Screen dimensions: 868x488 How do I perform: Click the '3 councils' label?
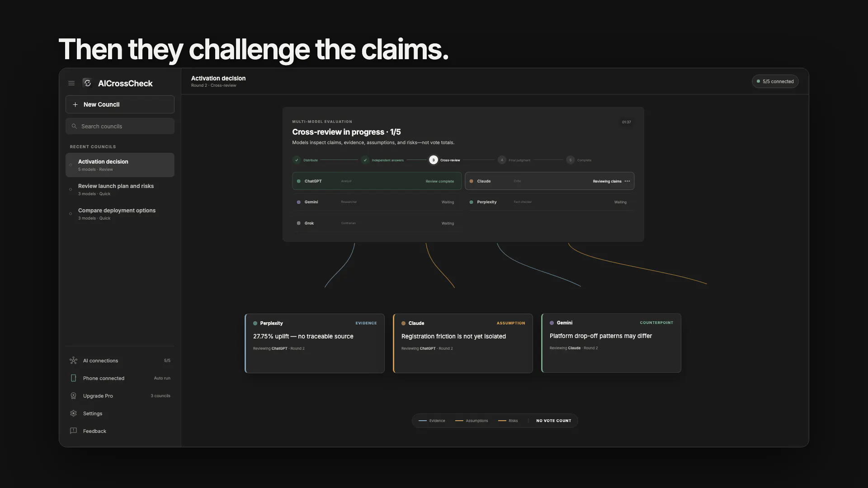[x=160, y=396]
